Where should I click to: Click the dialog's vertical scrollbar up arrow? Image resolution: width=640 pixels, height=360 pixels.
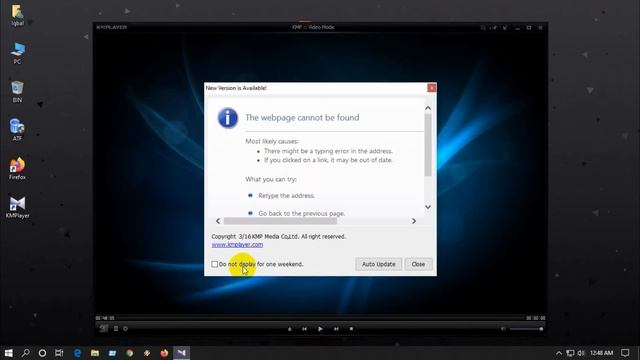[x=428, y=108]
